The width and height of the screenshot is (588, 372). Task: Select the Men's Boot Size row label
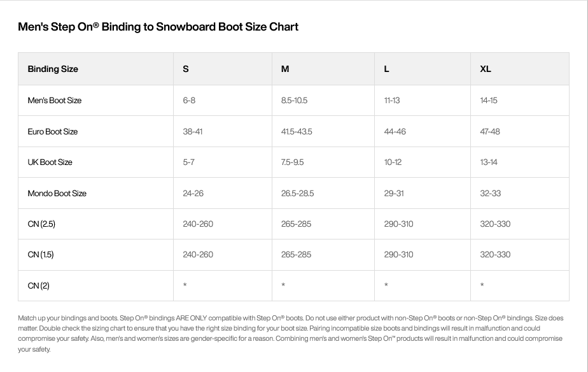pos(54,101)
